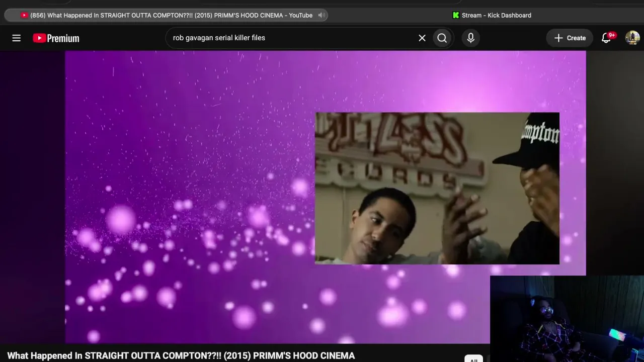This screenshot has height=362, width=644.
Task: Click the magnifier search button
Action: coord(442,38)
